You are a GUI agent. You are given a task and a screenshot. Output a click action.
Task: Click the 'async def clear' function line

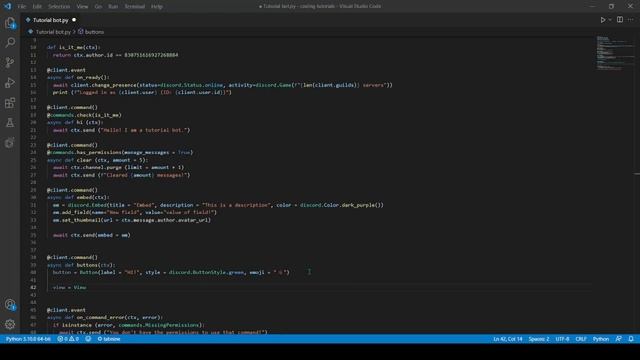pyautogui.click(x=97, y=160)
